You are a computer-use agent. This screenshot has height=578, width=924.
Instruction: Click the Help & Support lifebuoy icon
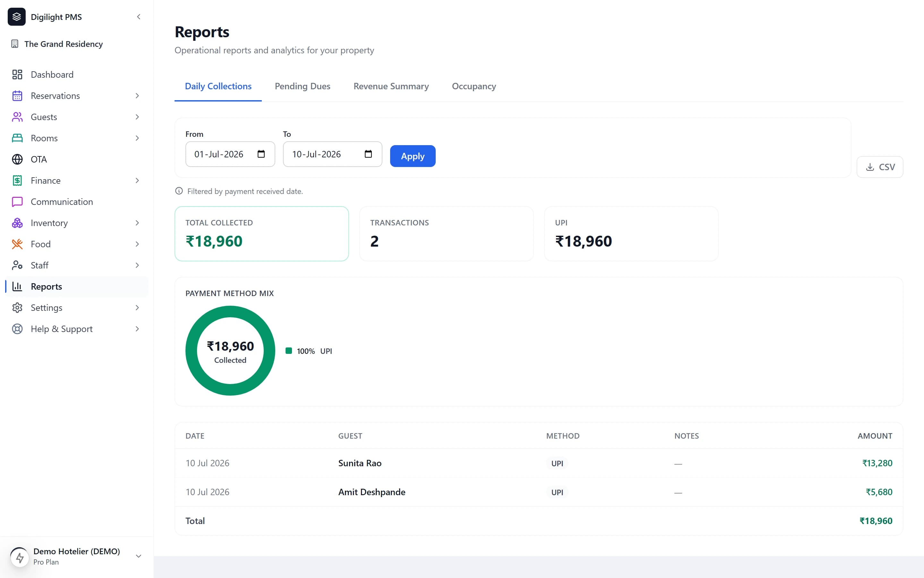(x=17, y=329)
